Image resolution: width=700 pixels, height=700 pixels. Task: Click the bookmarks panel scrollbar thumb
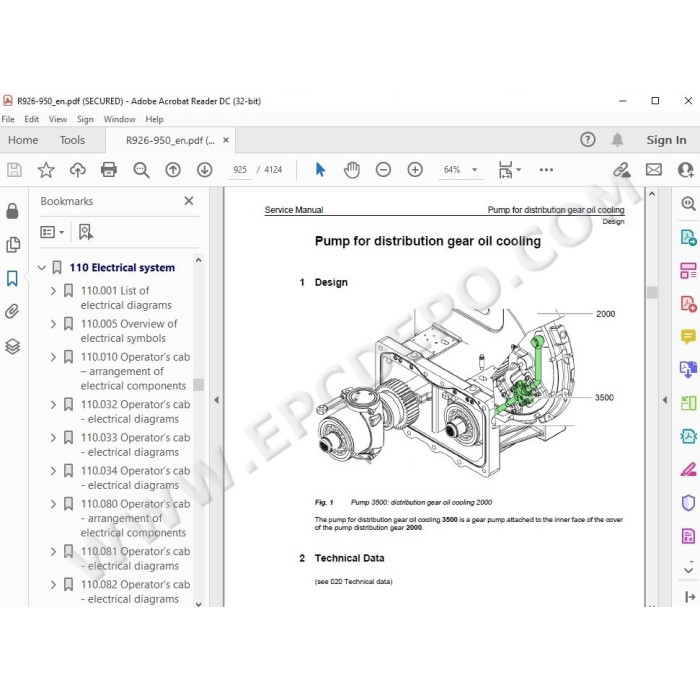[199, 385]
